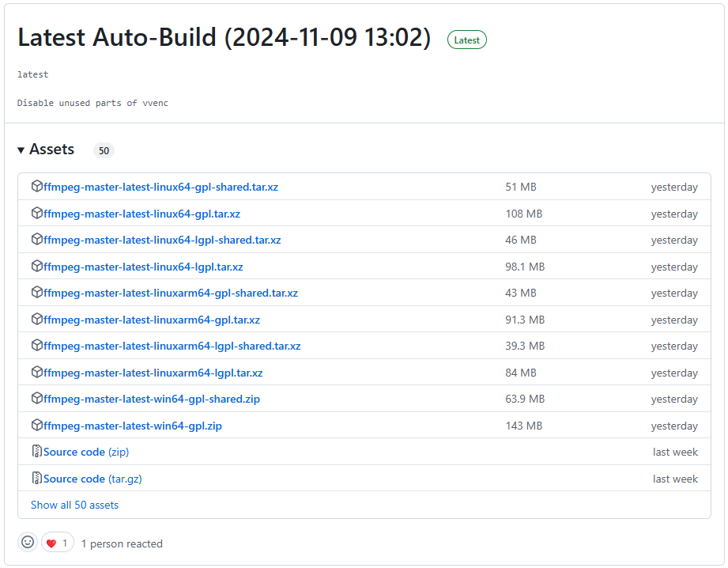
Task: Click package icon beside win64-gpl.zip
Action: coord(36,425)
